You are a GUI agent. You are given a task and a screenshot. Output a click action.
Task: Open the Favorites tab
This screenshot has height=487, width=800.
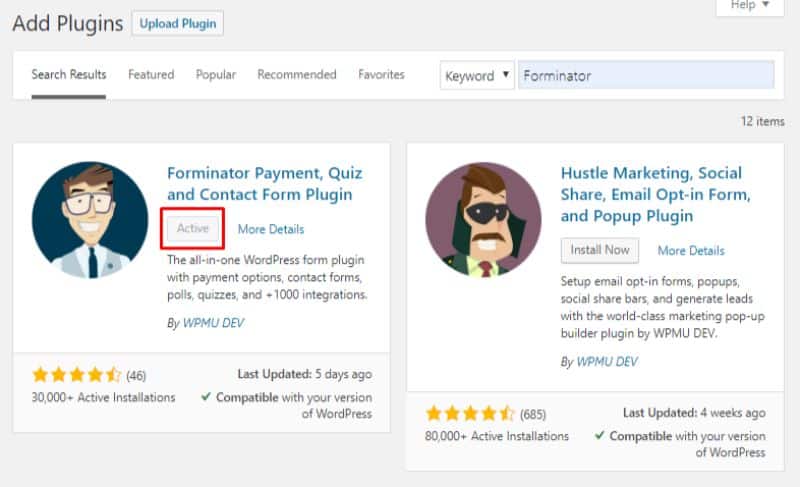(x=381, y=74)
